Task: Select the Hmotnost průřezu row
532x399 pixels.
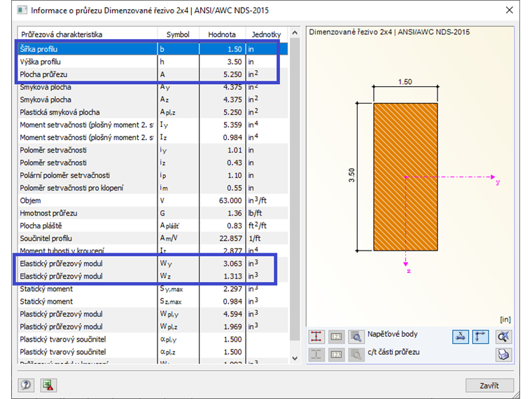Action: 153,213
